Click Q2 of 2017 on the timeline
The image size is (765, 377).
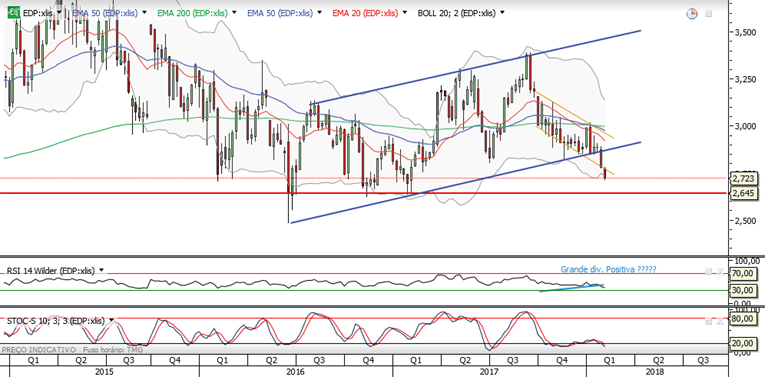(464, 361)
